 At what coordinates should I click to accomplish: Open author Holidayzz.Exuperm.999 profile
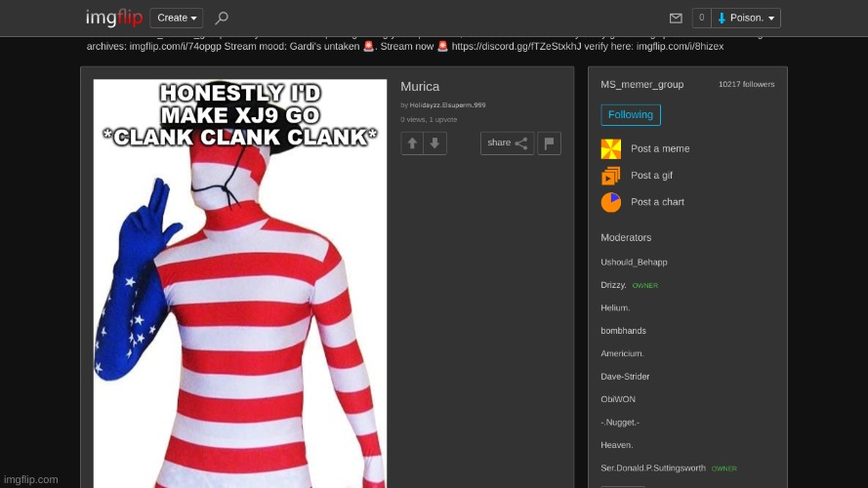pos(447,104)
